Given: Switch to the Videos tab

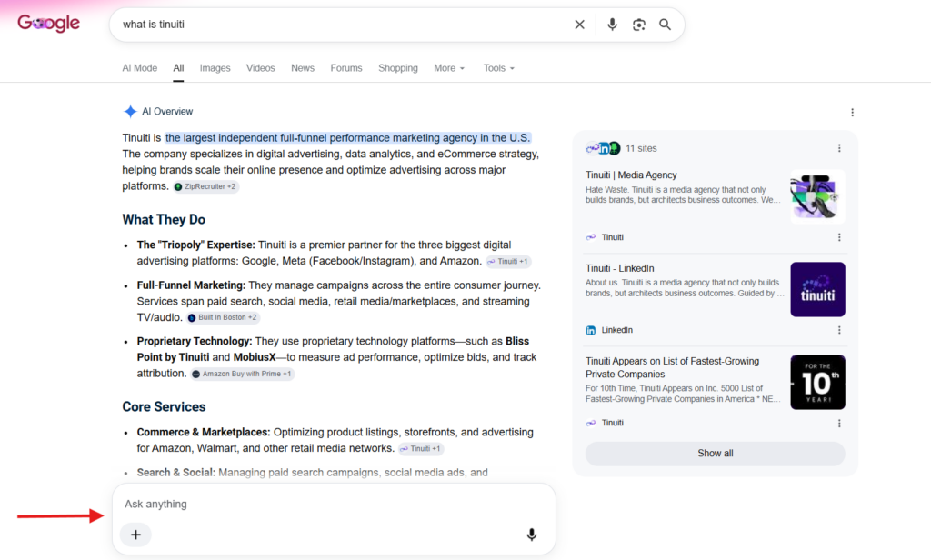Looking at the screenshot, I should (261, 68).
